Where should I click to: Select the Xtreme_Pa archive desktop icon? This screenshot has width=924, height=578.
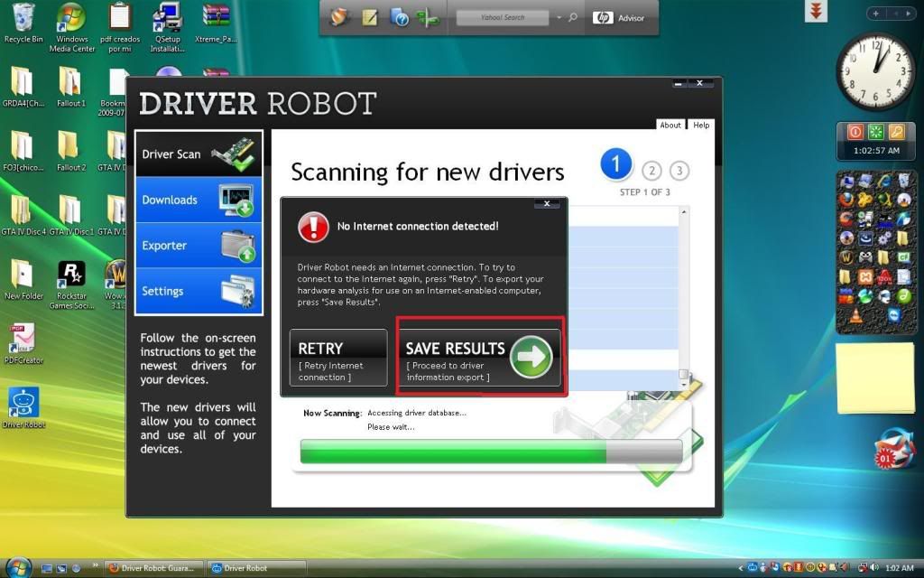216,23
